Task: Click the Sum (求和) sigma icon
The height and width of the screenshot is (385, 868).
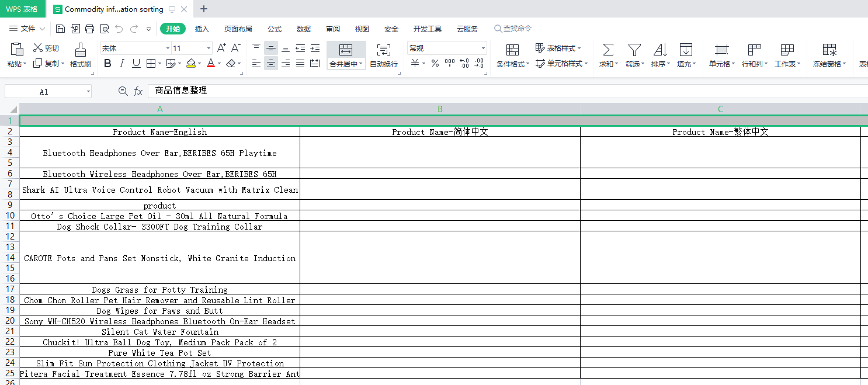Action: click(608, 50)
